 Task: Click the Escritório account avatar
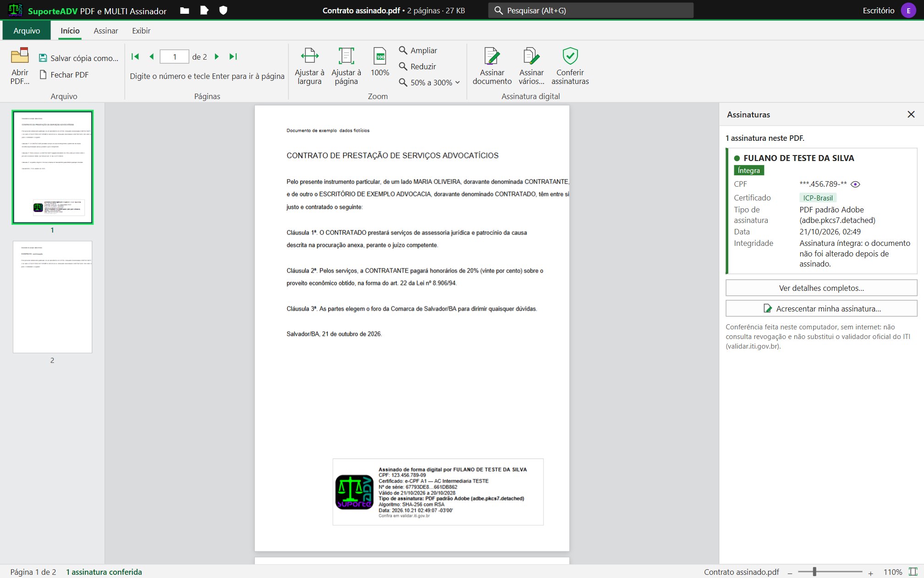point(908,10)
